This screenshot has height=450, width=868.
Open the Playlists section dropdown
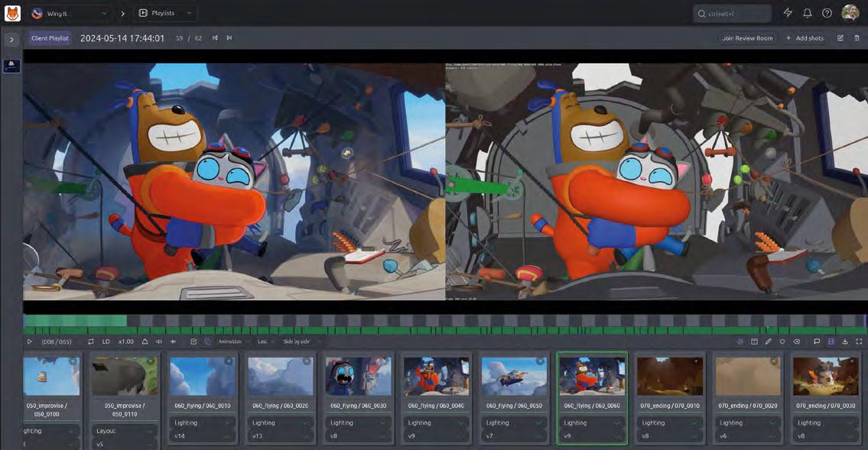click(x=165, y=13)
